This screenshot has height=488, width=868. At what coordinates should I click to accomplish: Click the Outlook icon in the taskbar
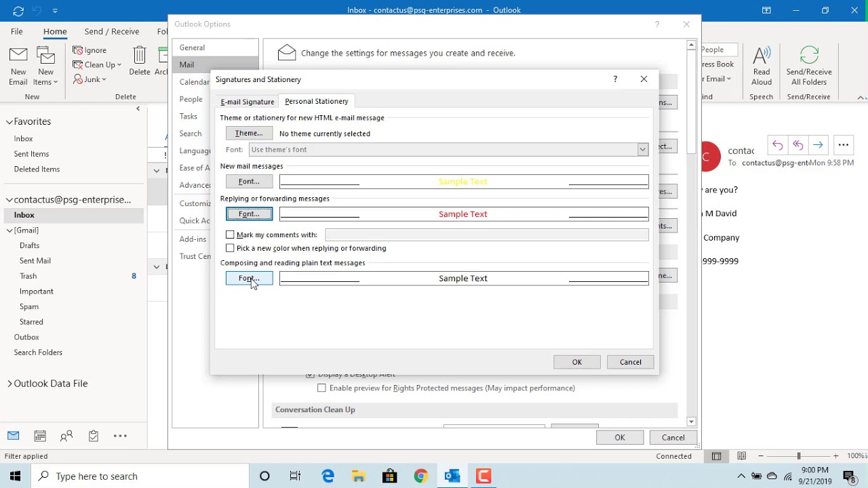452,476
